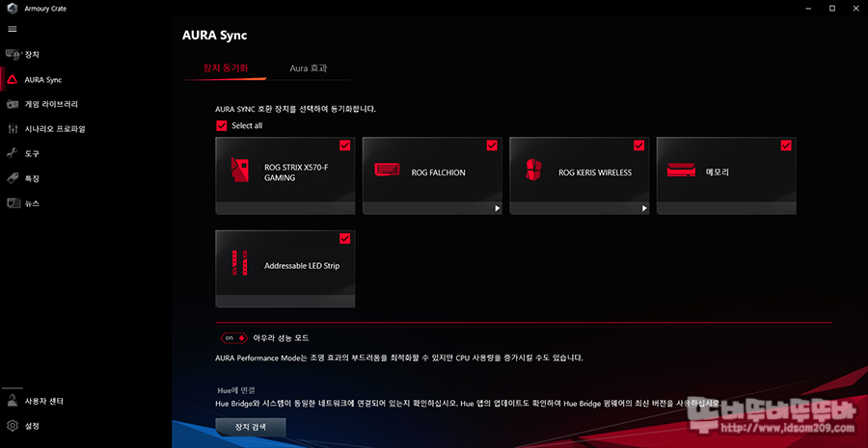This screenshot has width=868, height=448.
Task: Minimize the Armoury Crate window
Action: (806, 9)
